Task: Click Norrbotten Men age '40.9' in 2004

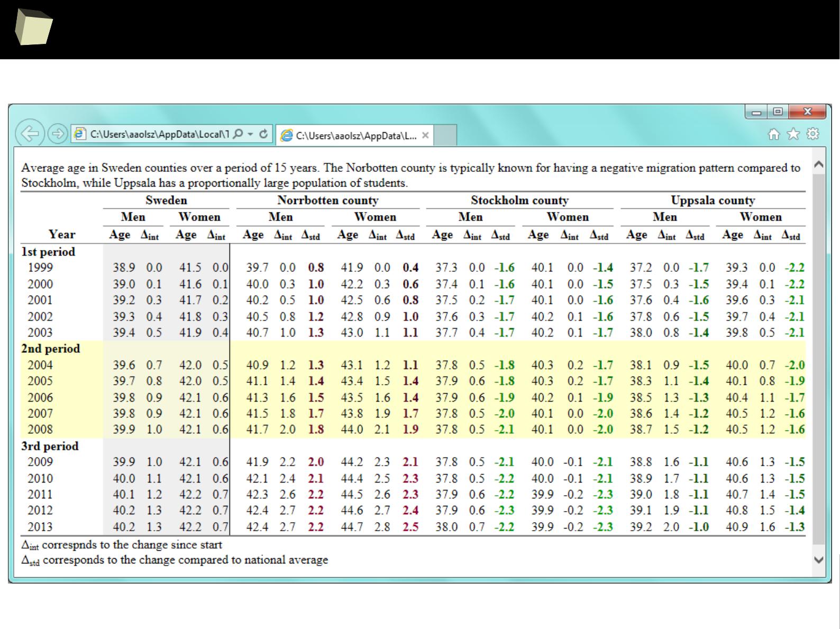Action: [258, 365]
